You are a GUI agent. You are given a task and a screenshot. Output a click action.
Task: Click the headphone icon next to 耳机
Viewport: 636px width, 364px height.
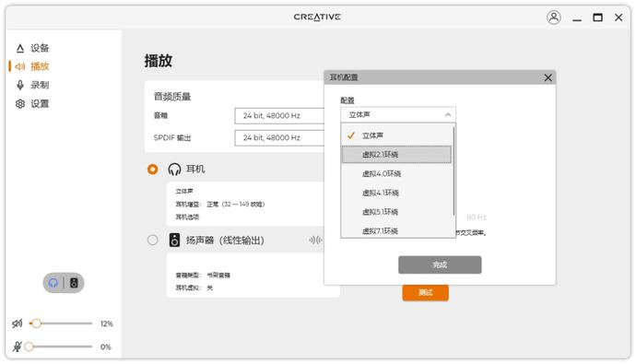click(x=174, y=169)
